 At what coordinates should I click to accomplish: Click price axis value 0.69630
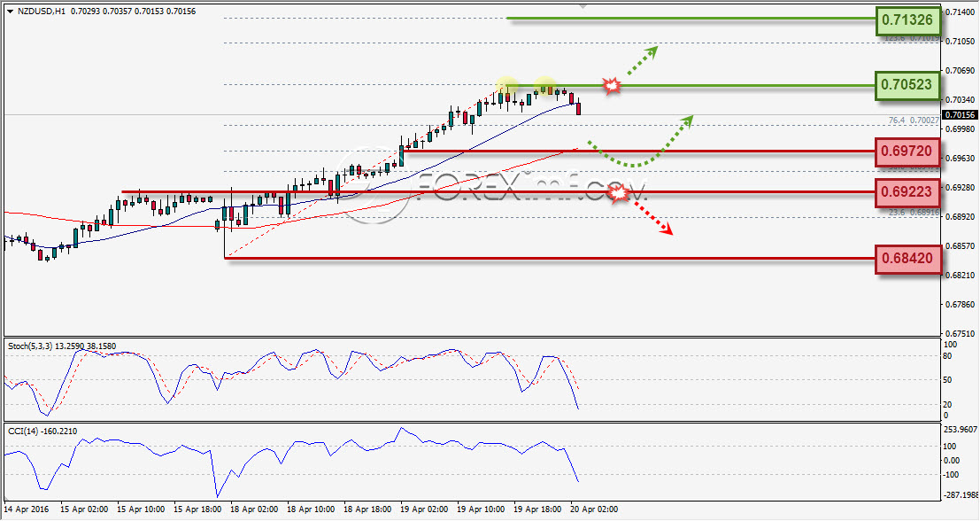[961, 159]
